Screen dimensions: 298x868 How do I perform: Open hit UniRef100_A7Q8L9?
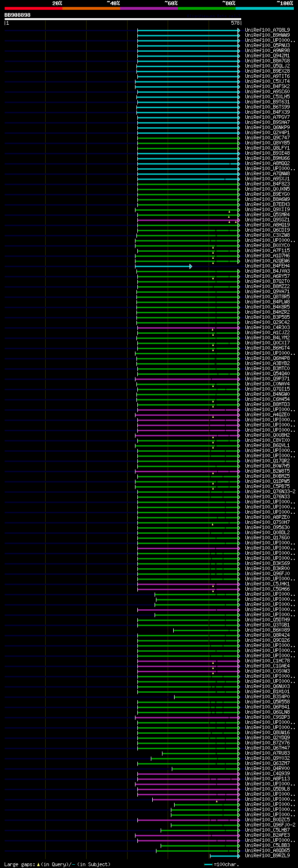(x=267, y=30)
